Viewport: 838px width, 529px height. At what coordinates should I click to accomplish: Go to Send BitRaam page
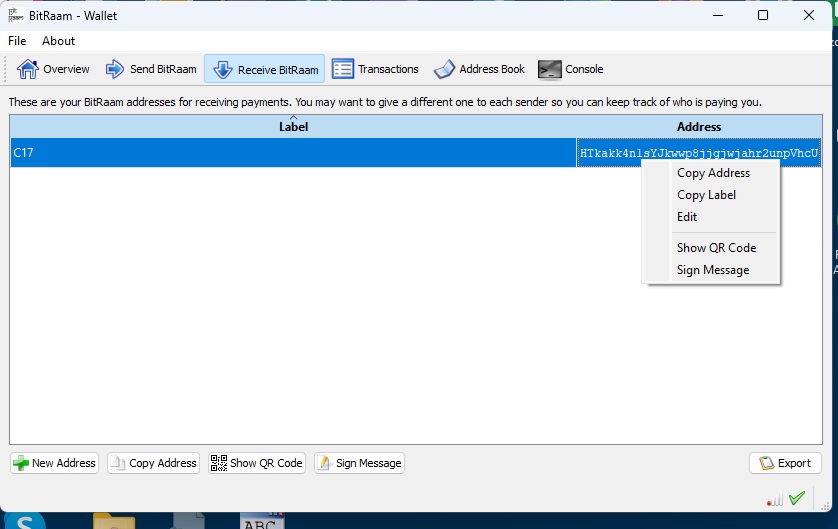click(x=151, y=69)
